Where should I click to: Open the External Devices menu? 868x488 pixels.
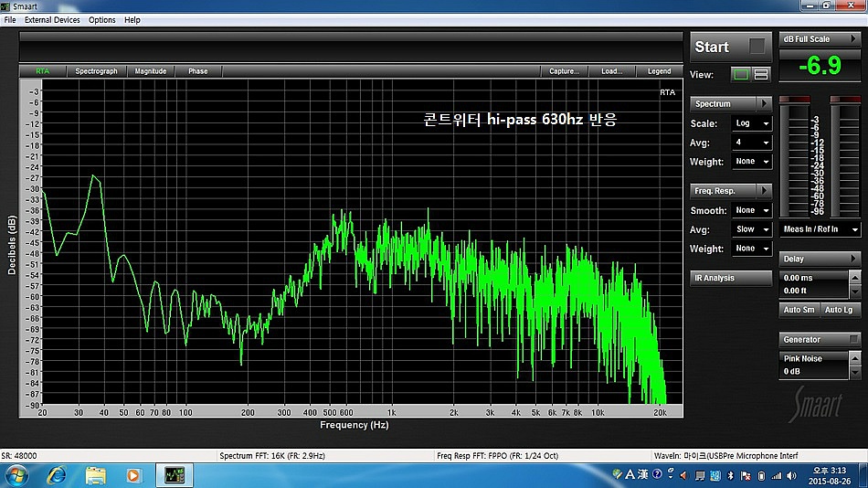[x=52, y=19]
